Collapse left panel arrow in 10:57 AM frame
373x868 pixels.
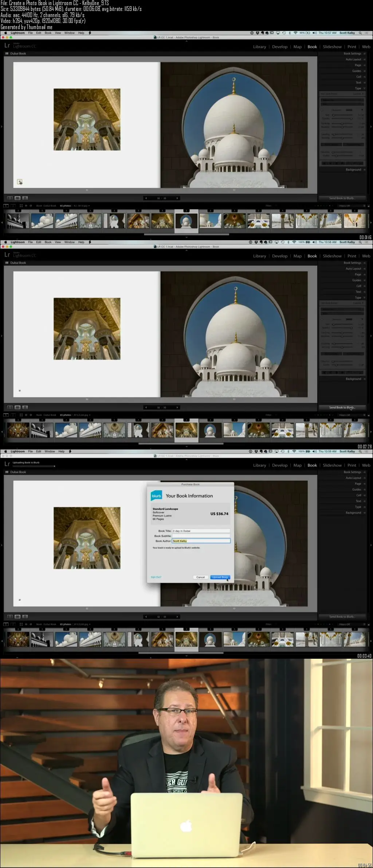pyautogui.click(x=1, y=127)
